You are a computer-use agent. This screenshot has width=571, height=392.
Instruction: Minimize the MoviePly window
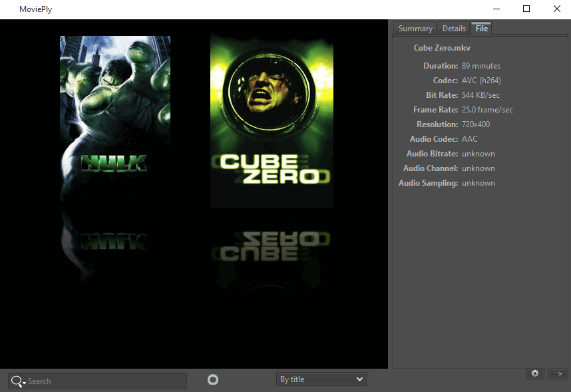(496, 9)
